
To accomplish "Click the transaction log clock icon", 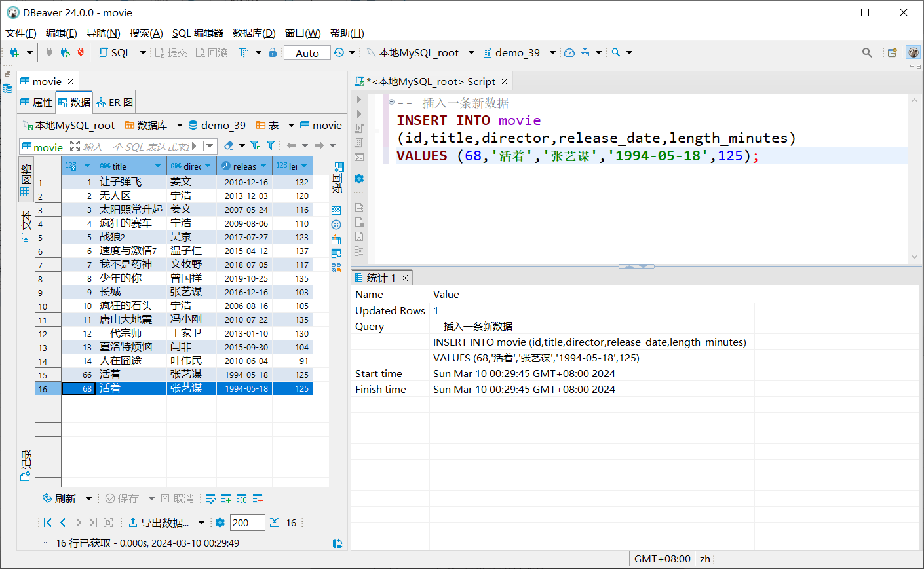I will [x=339, y=52].
